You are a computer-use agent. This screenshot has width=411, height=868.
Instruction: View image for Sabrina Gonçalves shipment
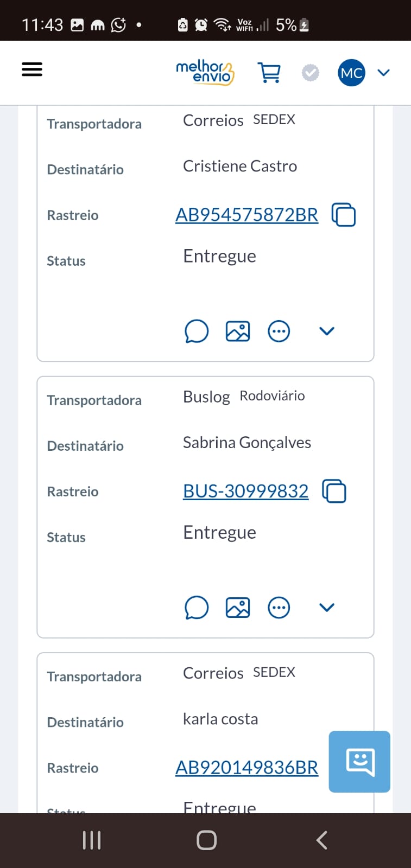pos(238,607)
